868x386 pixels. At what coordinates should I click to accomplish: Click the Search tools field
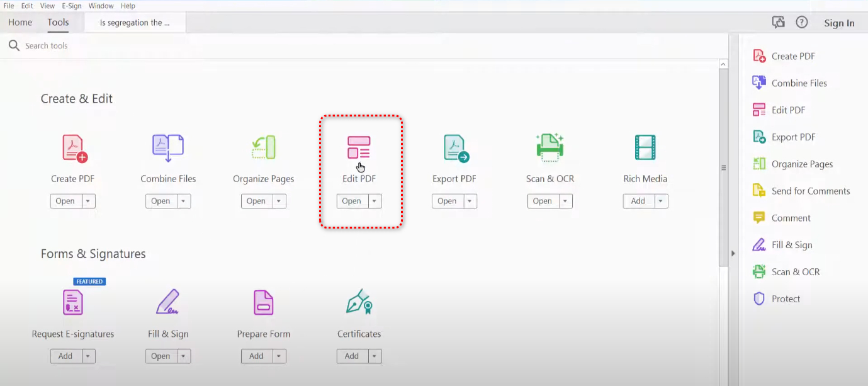[x=189, y=46]
